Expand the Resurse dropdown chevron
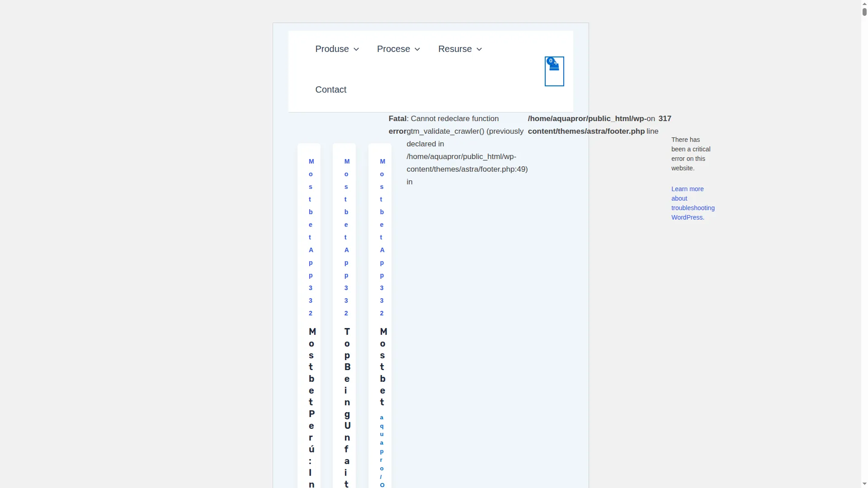The image size is (868, 488). point(479,49)
